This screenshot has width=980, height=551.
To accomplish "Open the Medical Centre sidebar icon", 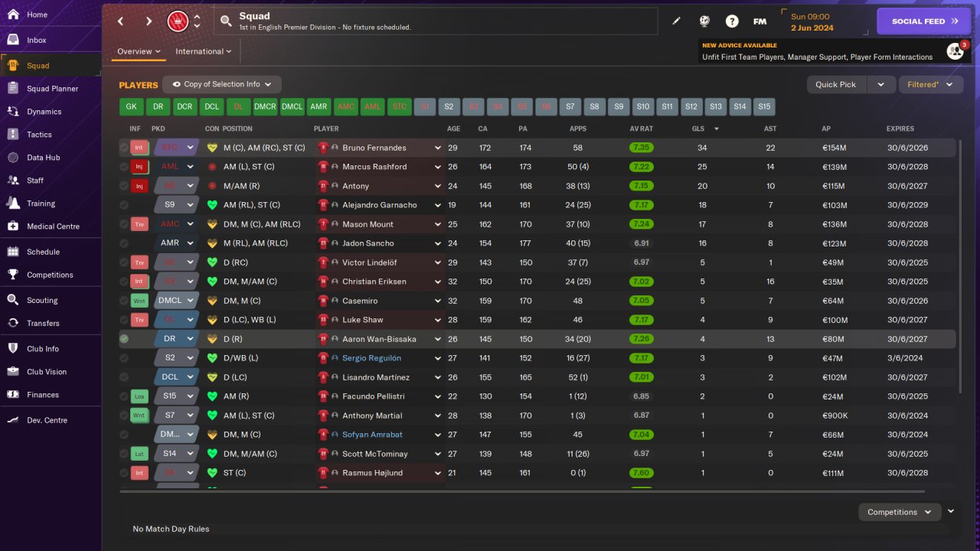I will 13,227.
